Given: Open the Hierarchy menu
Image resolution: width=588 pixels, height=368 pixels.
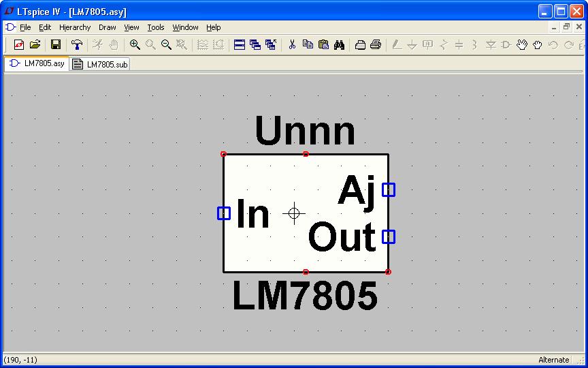Looking at the screenshot, I should pos(75,27).
